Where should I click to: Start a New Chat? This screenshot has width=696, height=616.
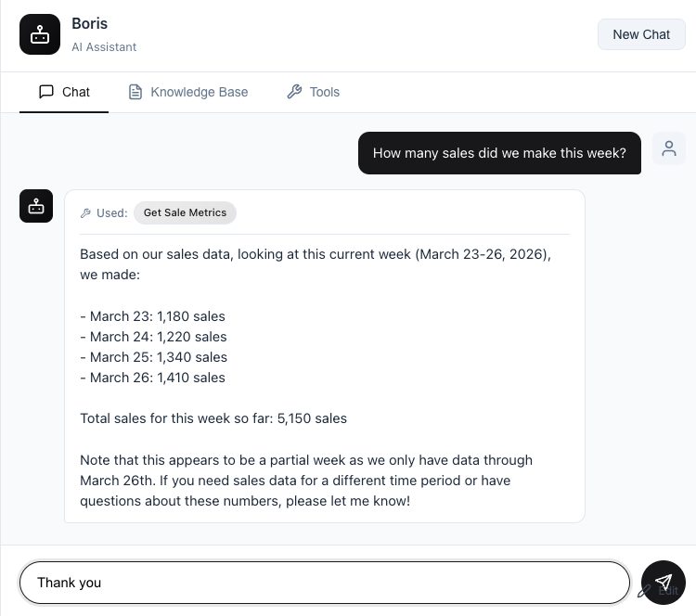(640, 34)
